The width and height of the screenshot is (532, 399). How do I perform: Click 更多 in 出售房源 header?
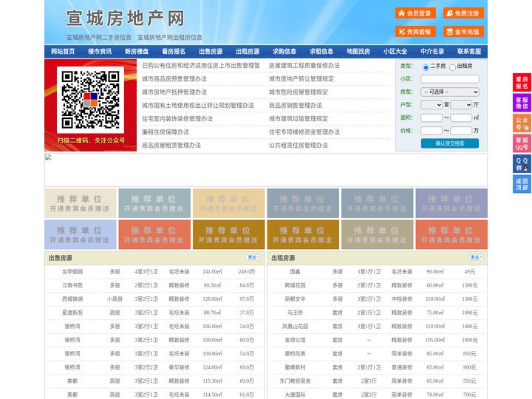[253, 257]
